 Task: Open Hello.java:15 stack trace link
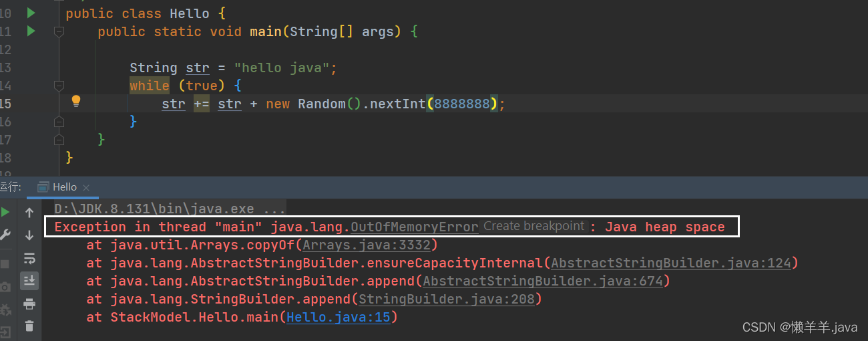point(338,318)
